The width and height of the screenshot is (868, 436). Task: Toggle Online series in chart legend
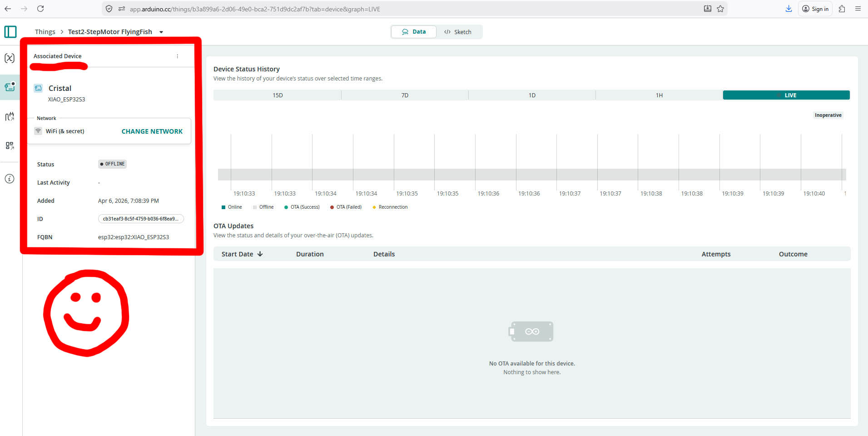pos(232,207)
